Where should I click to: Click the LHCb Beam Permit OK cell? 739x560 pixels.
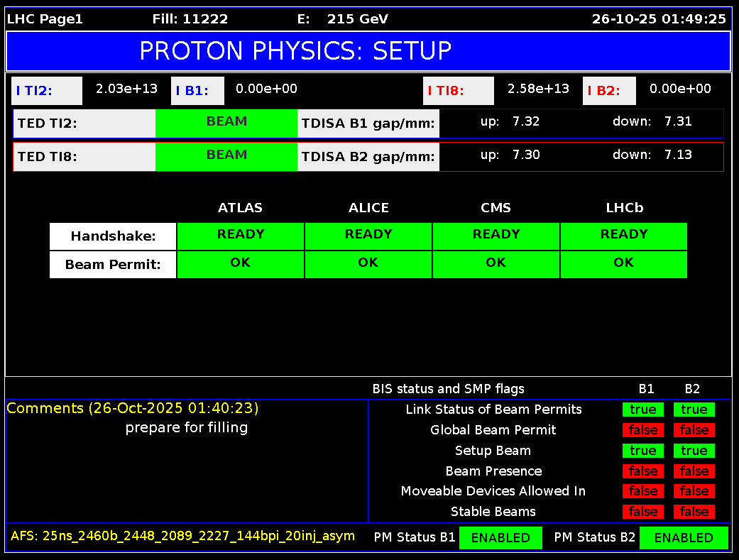(623, 264)
